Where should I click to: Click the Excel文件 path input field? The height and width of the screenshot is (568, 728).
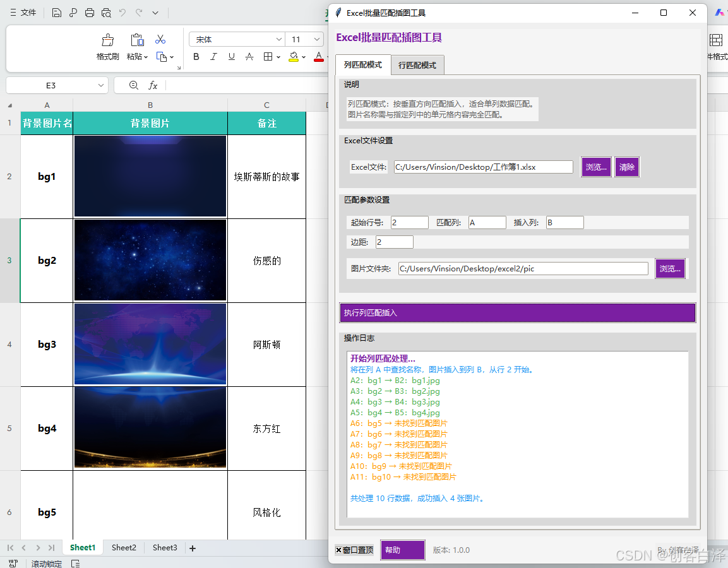(483, 167)
